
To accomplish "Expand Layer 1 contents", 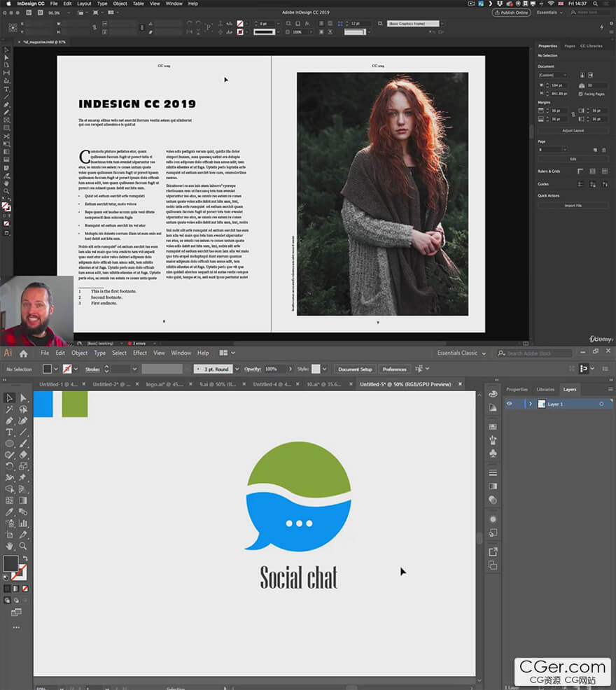I will (x=531, y=404).
